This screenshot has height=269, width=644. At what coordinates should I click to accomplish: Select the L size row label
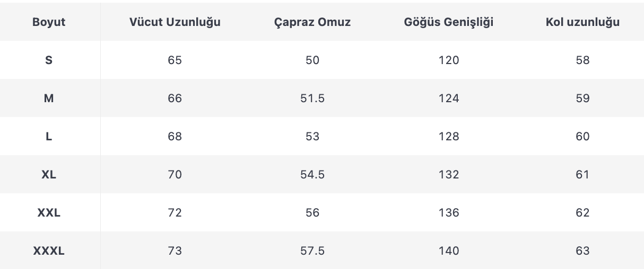[x=49, y=137]
